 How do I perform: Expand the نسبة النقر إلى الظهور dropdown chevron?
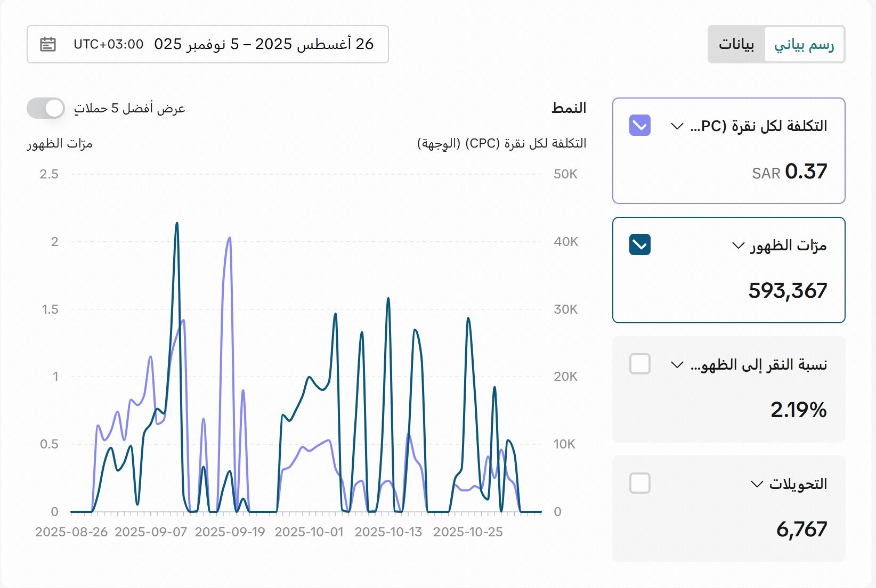pos(677,365)
